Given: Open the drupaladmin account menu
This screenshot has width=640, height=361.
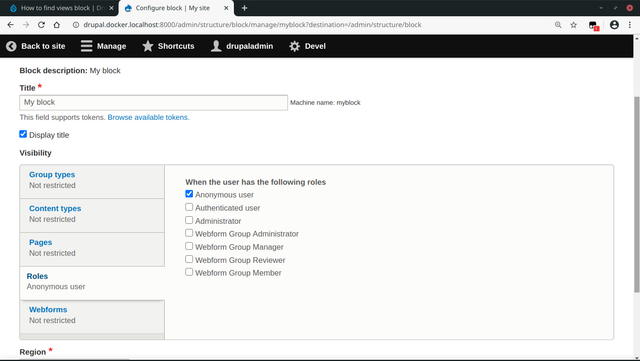Looking at the screenshot, I should 242,46.
